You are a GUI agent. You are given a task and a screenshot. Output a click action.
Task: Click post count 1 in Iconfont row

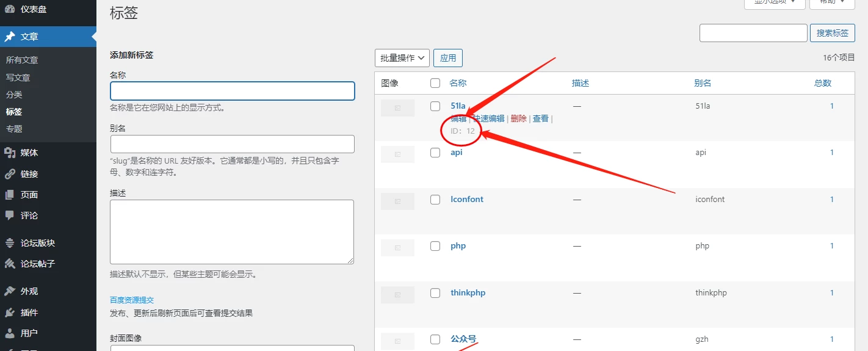(x=831, y=200)
